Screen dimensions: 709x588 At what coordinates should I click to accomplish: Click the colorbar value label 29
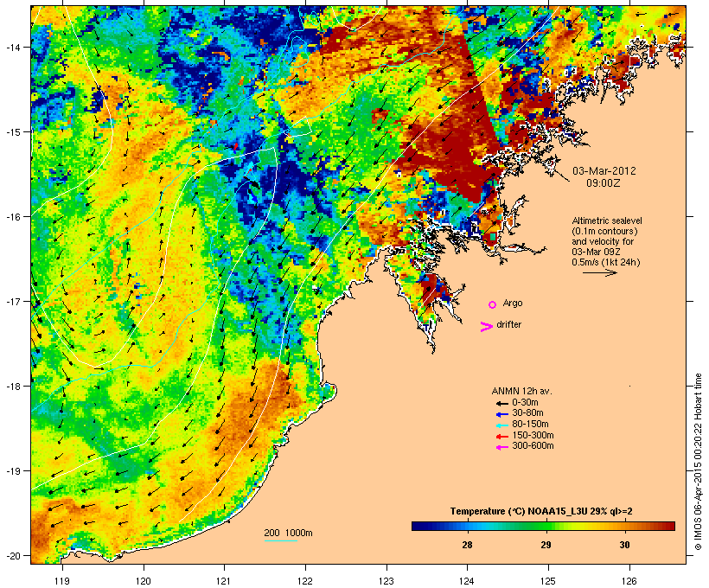546,545
